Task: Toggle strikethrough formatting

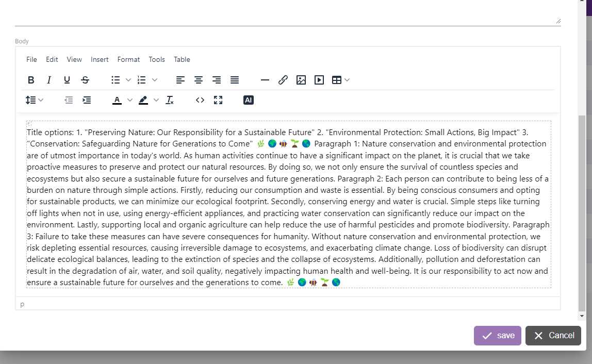Action: (85, 80)
